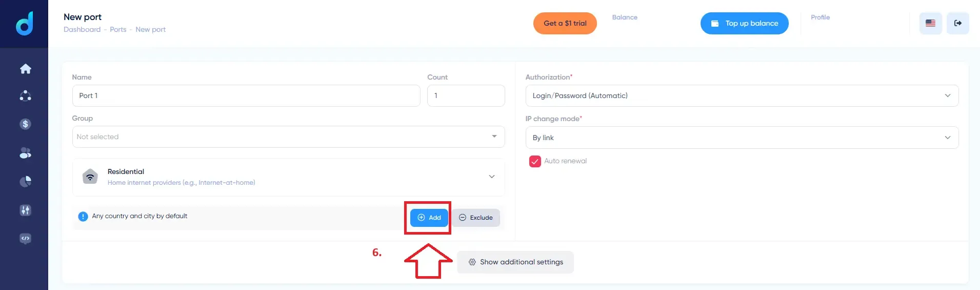Expand the Residential proxy type selector
The image size is (980, 290).
coord(288,177)
